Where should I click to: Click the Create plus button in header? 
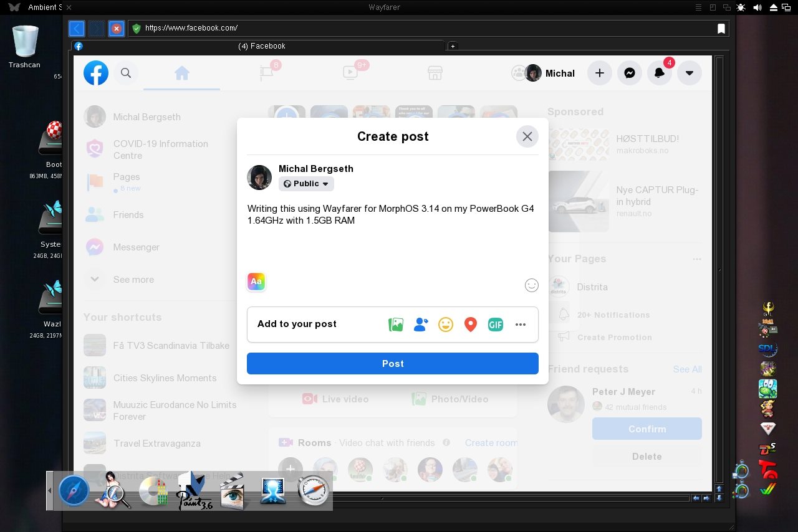pos(599,73)
